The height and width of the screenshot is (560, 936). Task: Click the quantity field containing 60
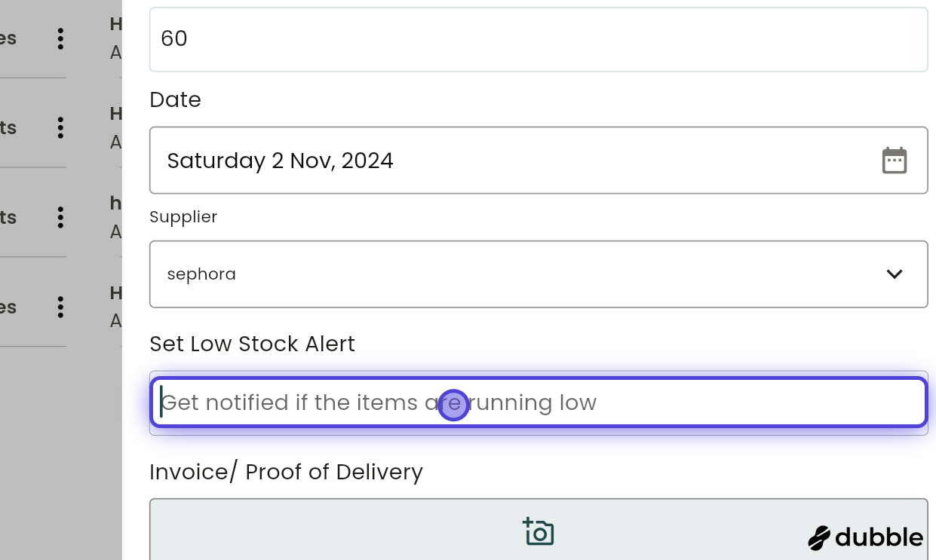pyautogui.click(x=538, y=39)
